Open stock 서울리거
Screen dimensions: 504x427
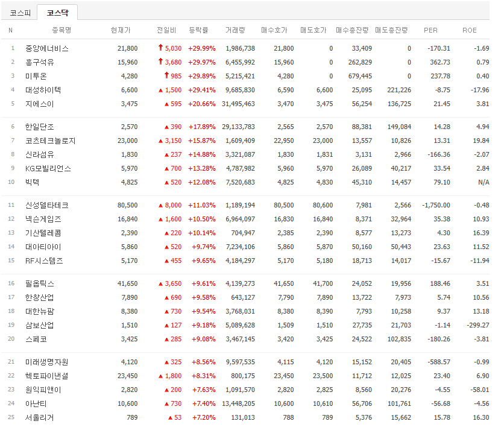tap(40, 418)
